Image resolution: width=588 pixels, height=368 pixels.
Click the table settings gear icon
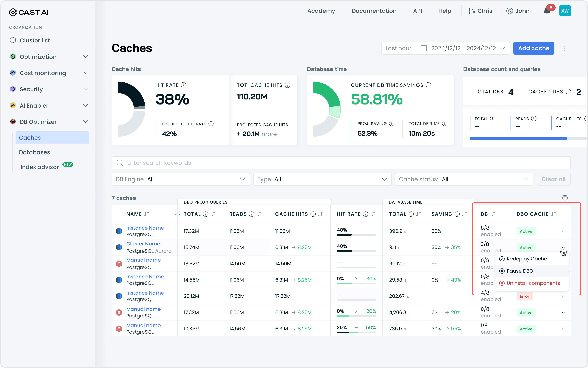[x=565, y=198]
